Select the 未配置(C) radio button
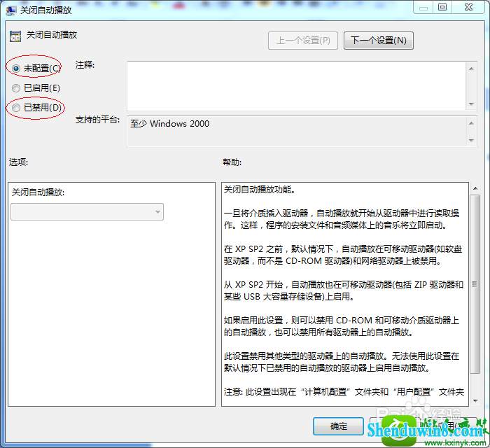Screen dimensions: 490x448 (x=16, y=68)
